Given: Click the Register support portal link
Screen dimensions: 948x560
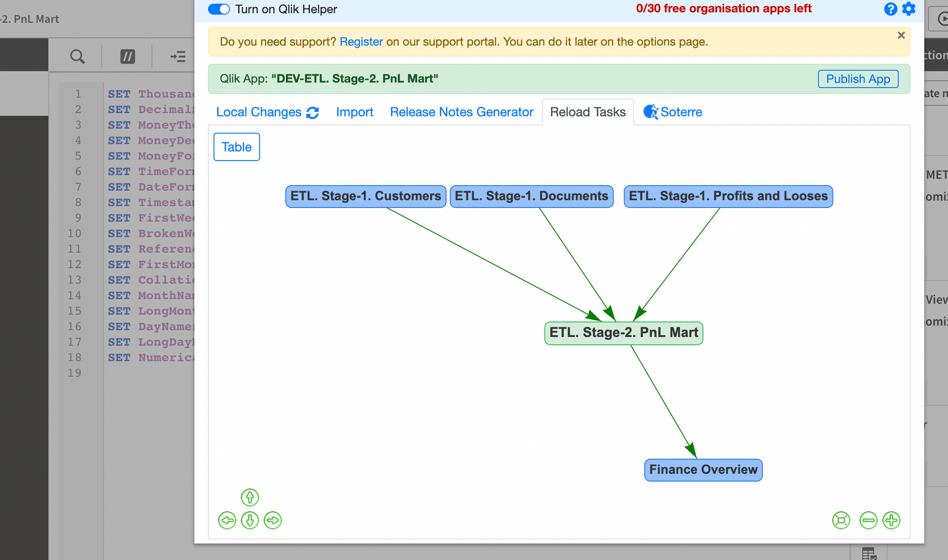Looking at the screenshot, I should (x=361, y=42).
